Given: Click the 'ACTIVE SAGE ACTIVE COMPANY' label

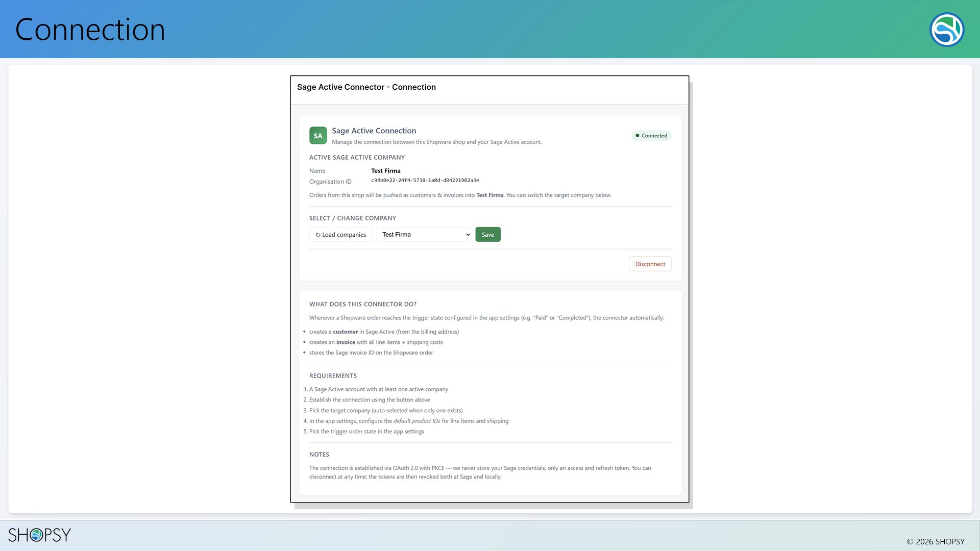Looking at the screenshot, I should click(x=357, y=158).
